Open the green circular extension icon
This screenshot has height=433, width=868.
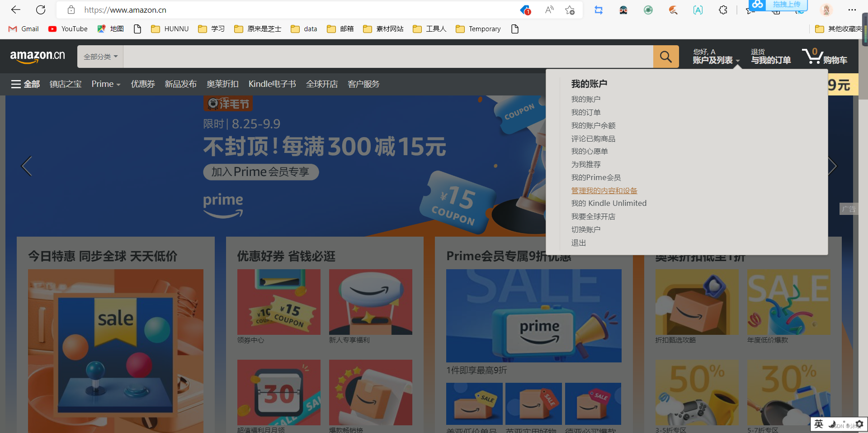(648, 10)
